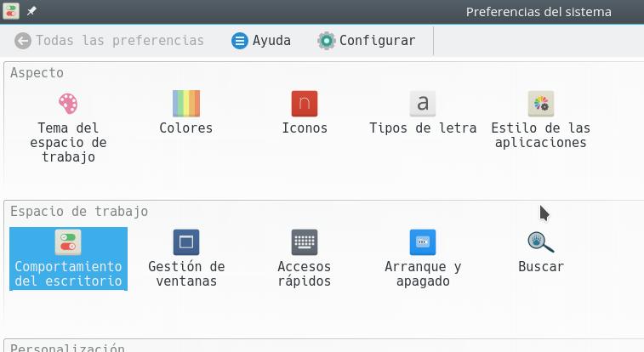Image resolution: width=644 pixels, height=352 pixels.
Task: Open Gestión de ventanas settings
Action: [186, 258]
